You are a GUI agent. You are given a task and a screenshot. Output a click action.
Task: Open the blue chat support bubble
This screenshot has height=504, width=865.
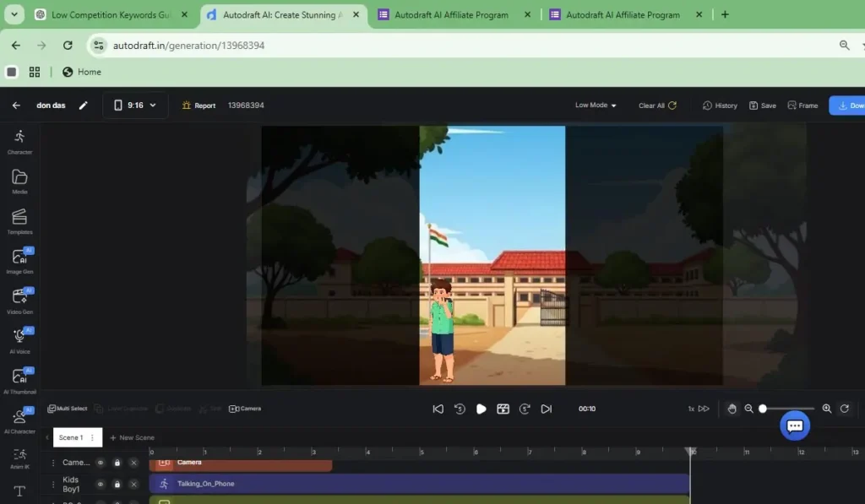click(x=794, y=426)
